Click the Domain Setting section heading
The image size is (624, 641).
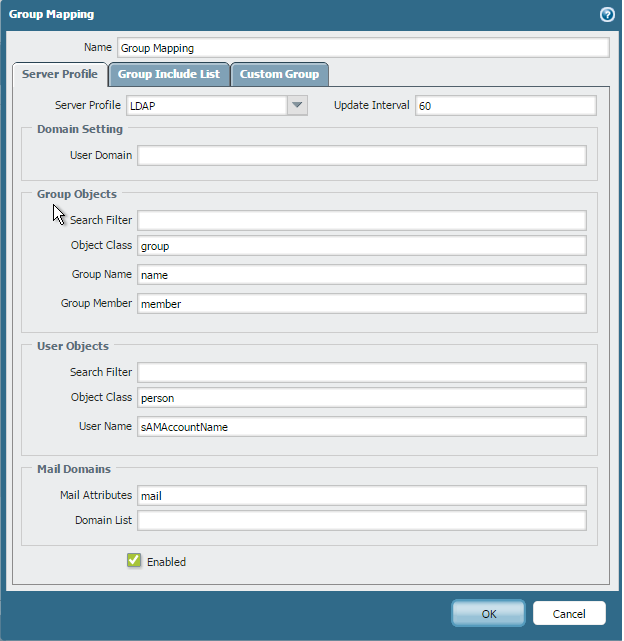point(80,129)
